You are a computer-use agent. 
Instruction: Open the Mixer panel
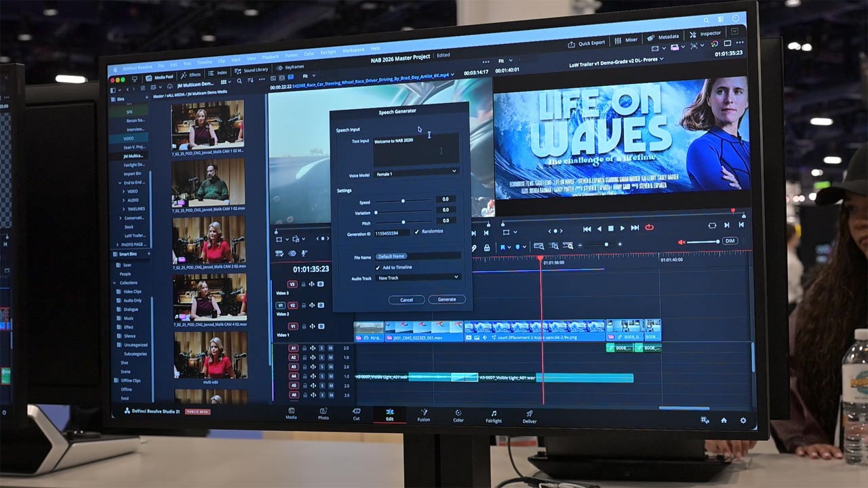coord(626,40)
